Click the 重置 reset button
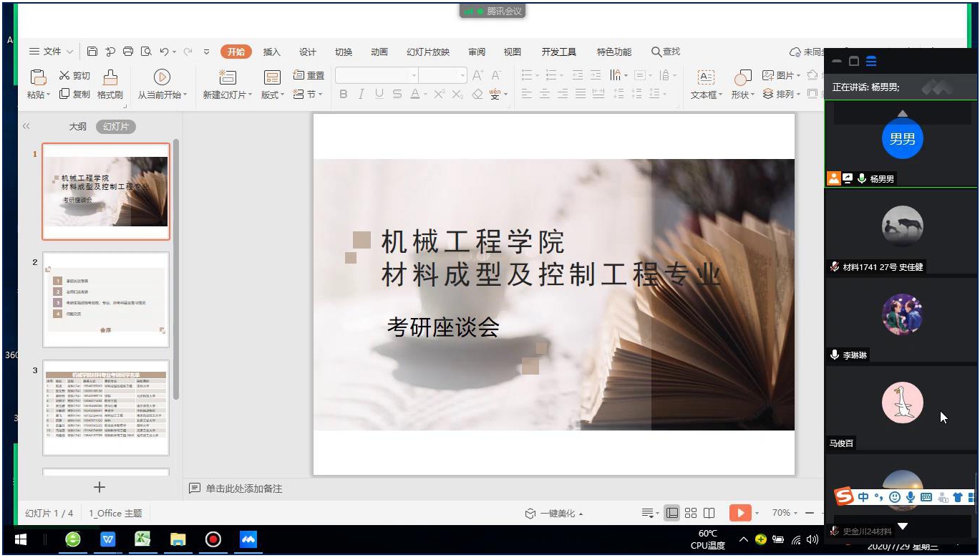The height and width of the screenshot is (558, 980). click(309, 75)
